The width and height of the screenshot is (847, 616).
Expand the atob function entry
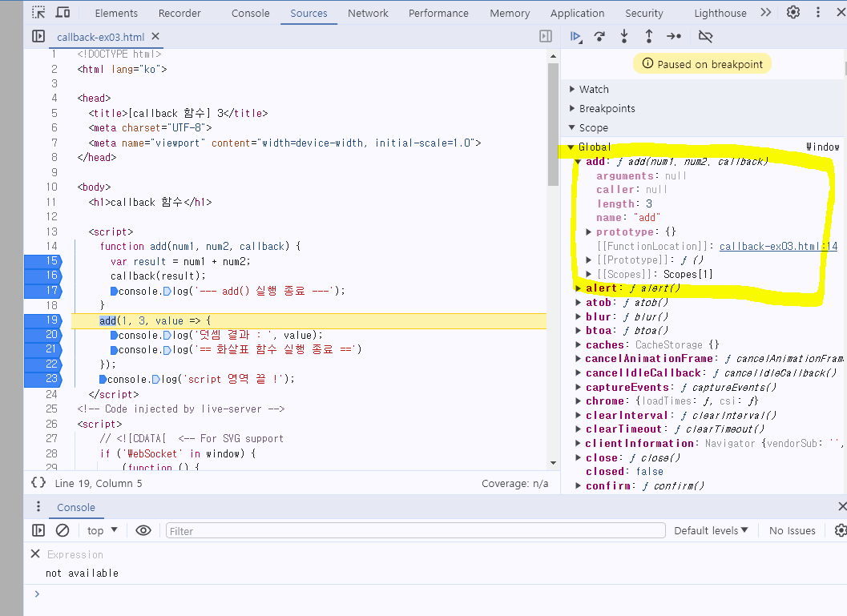(x=578, y=302)
